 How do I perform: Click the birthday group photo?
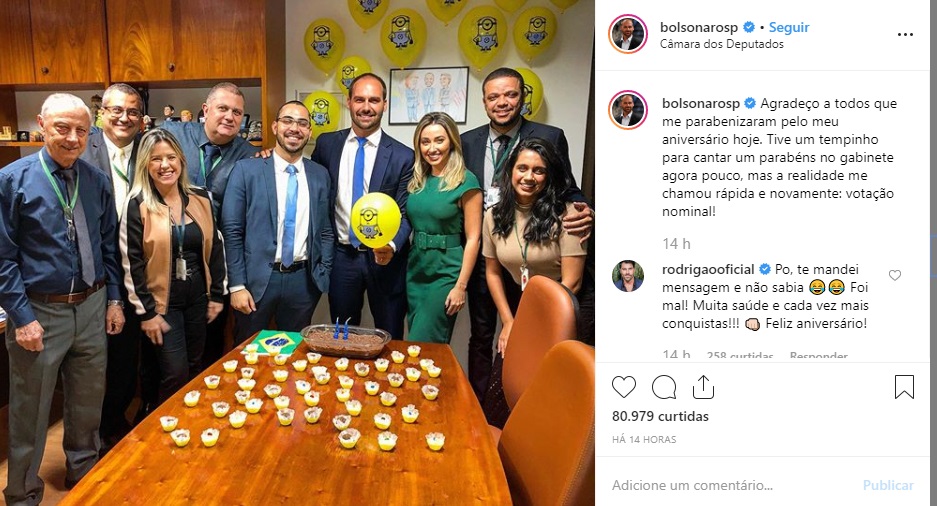297,253
